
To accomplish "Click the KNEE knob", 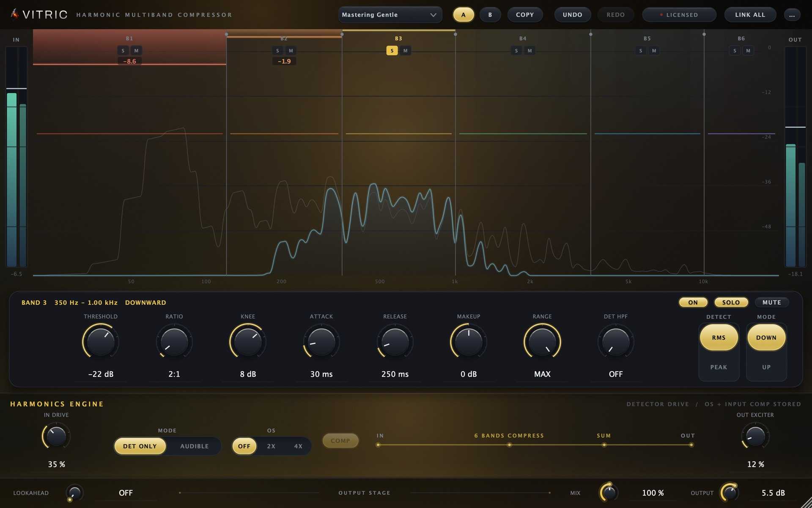I will pyautogui.click(x=248, y=341).
